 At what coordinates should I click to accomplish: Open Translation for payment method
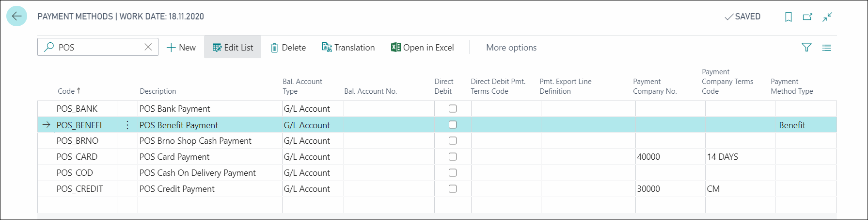point(348,47)
